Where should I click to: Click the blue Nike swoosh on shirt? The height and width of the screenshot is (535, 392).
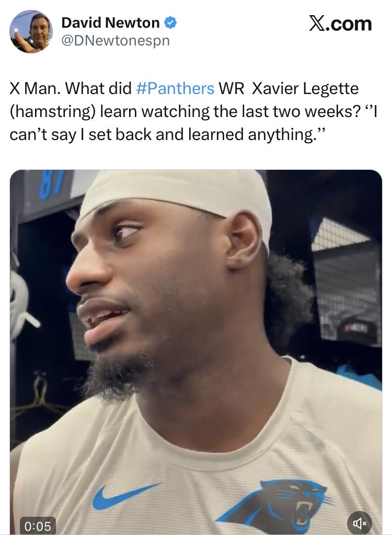pos(124,496)
